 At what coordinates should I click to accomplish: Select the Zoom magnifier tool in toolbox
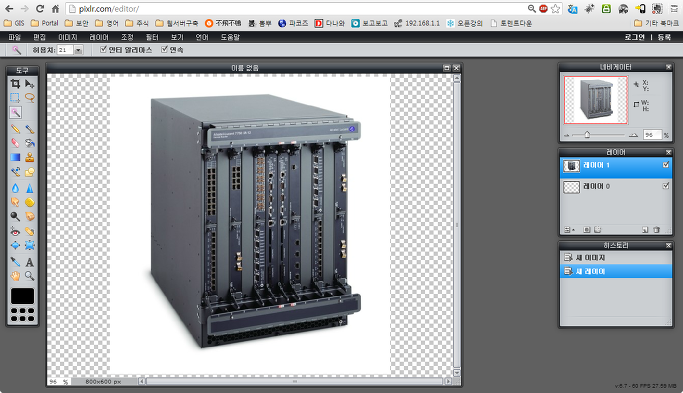[x=30, y=276]
